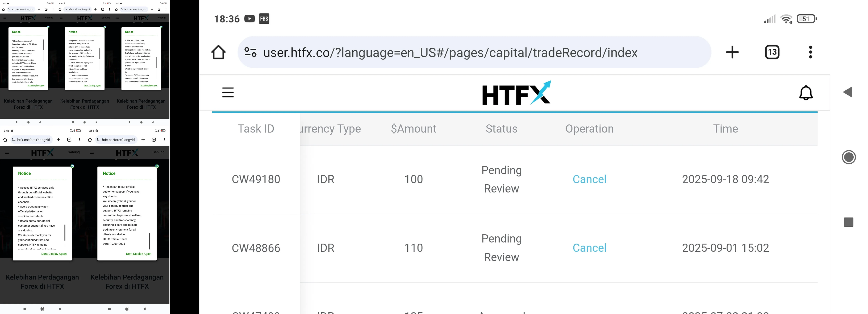
Task: Tap Gabung above the 'Avoid trusting' notice
Action: tap(73, 152)
